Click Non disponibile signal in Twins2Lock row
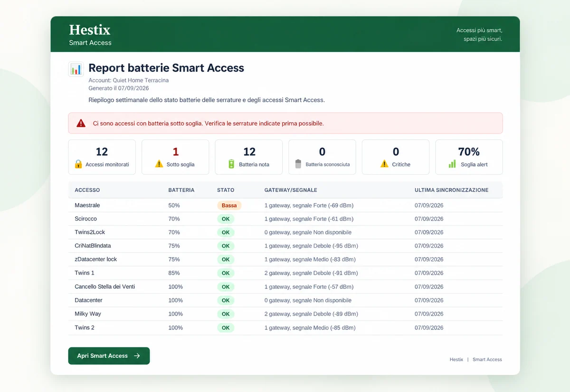 coord(332,232)
